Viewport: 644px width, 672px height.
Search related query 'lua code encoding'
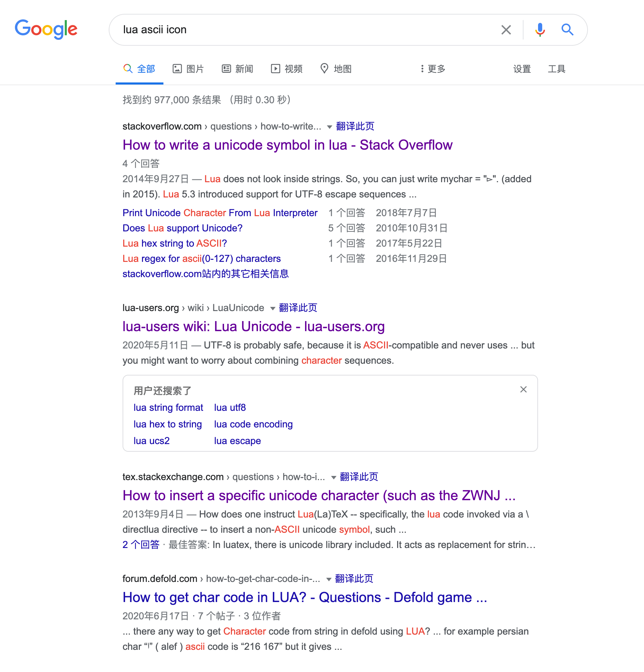tap(253, 424)
